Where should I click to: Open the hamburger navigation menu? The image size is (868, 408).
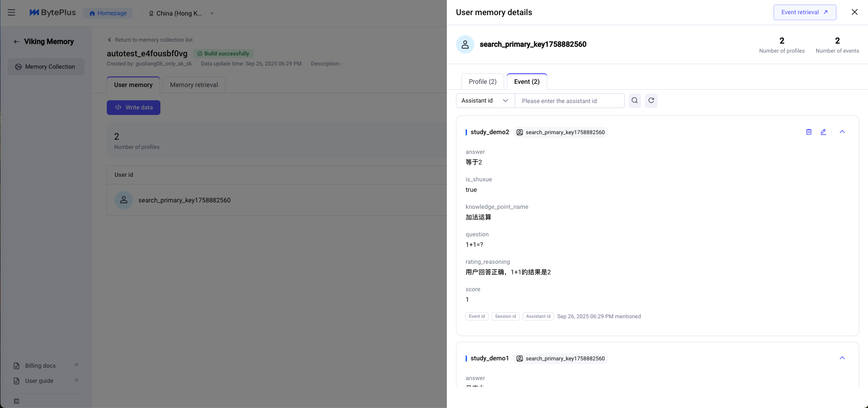pos(11,13)
